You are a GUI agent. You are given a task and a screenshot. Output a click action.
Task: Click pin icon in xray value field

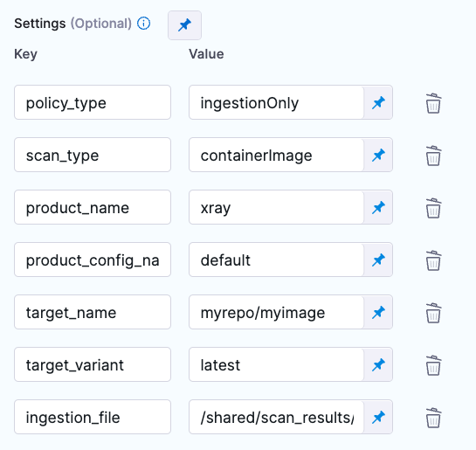(378, 208)
